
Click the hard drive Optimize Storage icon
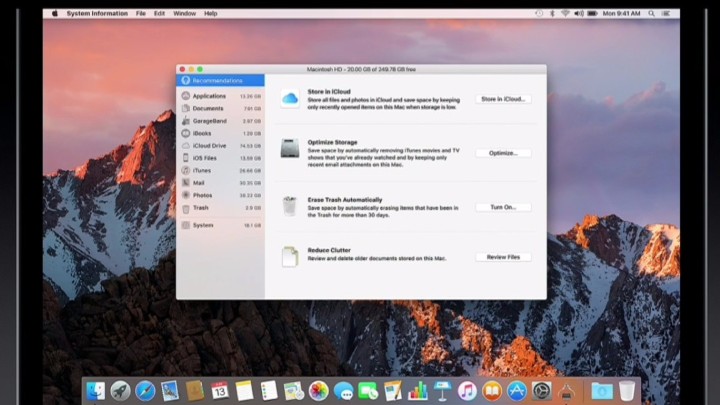coord(290,148)
